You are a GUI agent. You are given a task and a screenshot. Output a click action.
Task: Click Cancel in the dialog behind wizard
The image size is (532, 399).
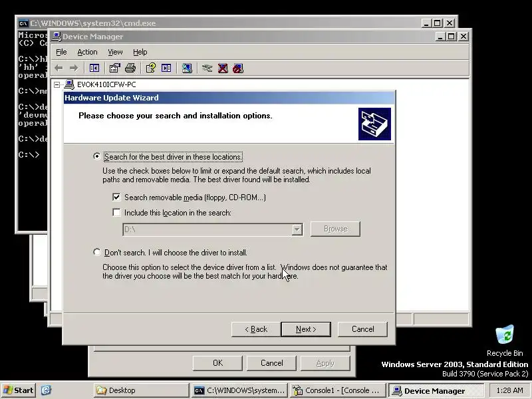(x=271, y=363)
